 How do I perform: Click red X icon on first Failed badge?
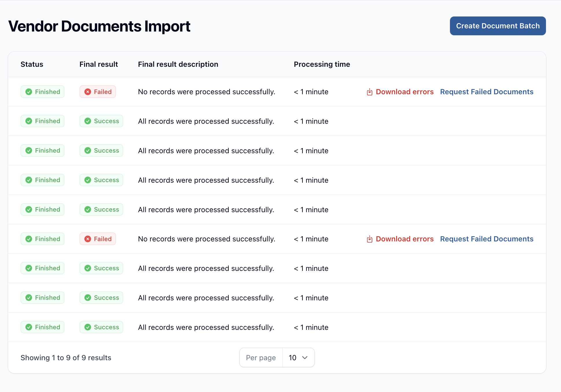(88, 92)
